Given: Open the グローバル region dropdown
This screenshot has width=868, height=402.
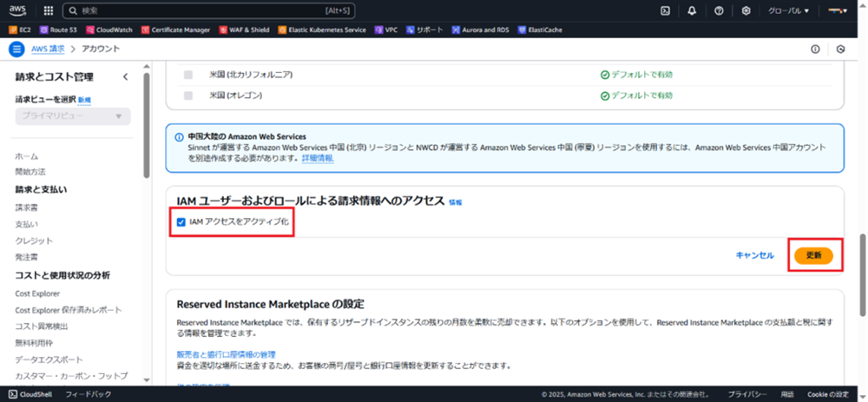Looking at the screenshot, I should 788,11.
